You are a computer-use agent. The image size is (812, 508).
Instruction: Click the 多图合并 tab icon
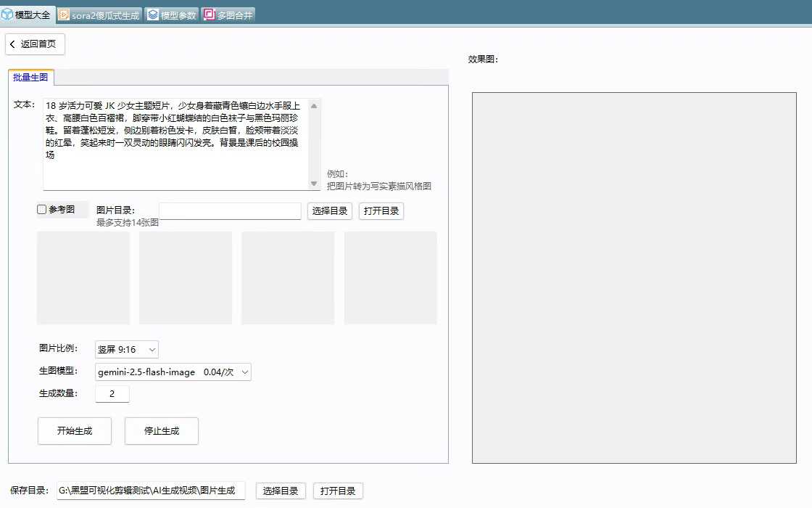tap(209, 15)
